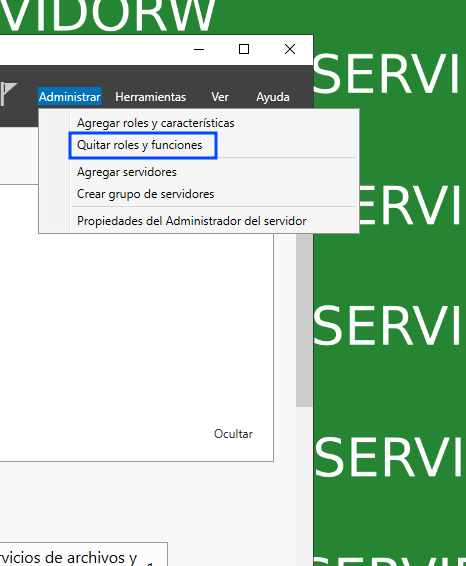Image resolution: width=466 pixels, height=566 pixels.
Task: Minimize the Server Manager window
Action: pos(199,49)
